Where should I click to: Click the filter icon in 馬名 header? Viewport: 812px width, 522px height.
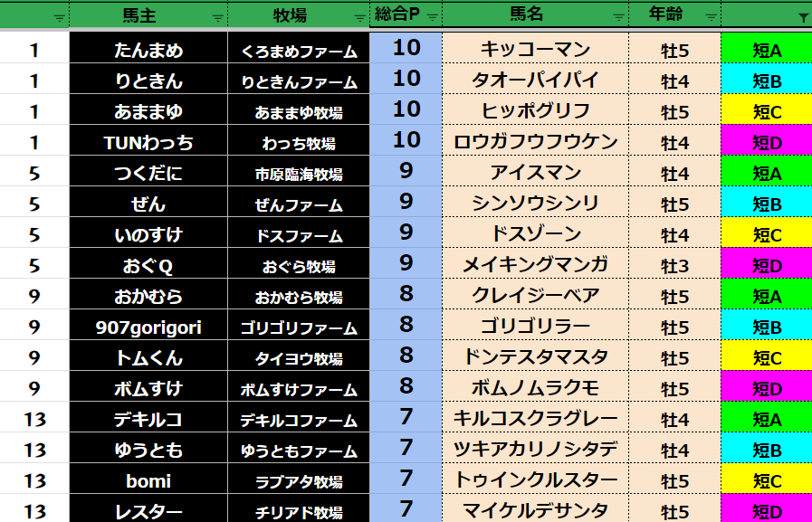point(619,17)
